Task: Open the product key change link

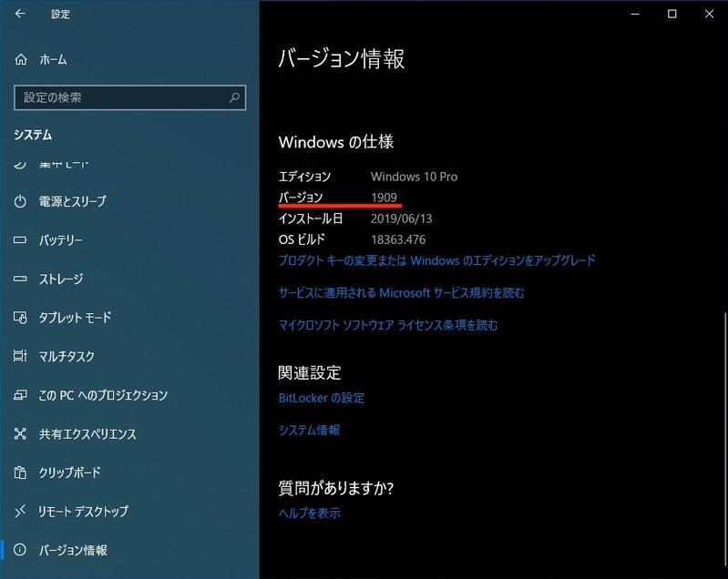Action: click(437, 260)
